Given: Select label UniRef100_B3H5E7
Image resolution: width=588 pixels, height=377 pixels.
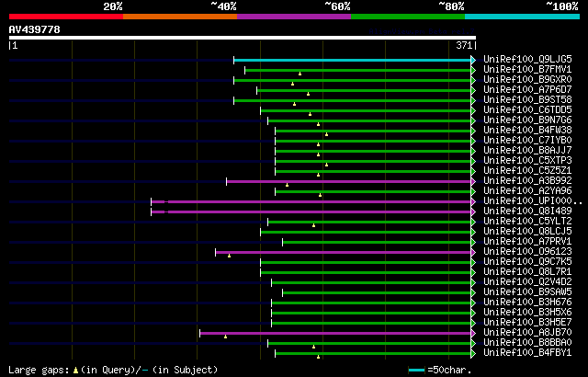Looking at the screenshot, I should point(527,323).
